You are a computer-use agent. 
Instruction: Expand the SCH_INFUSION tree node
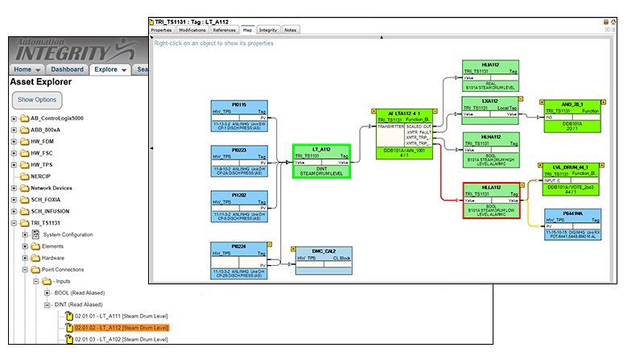tap(14, 211)
